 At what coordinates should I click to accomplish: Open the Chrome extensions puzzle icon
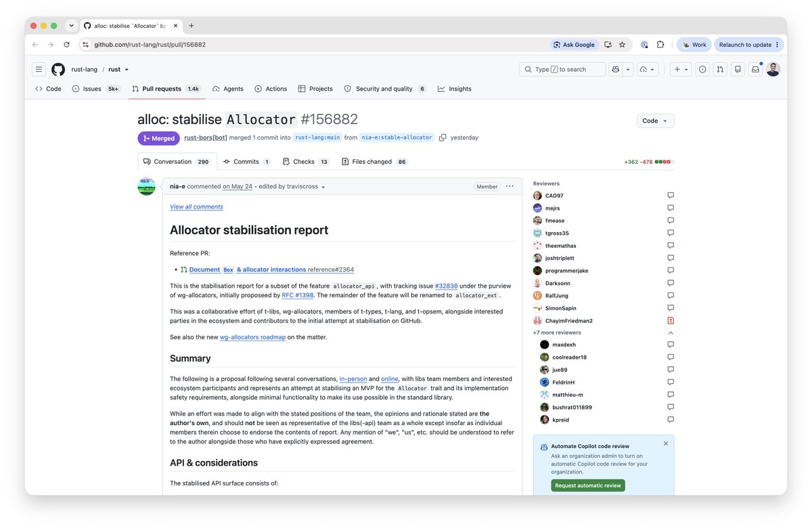[660, 45]
